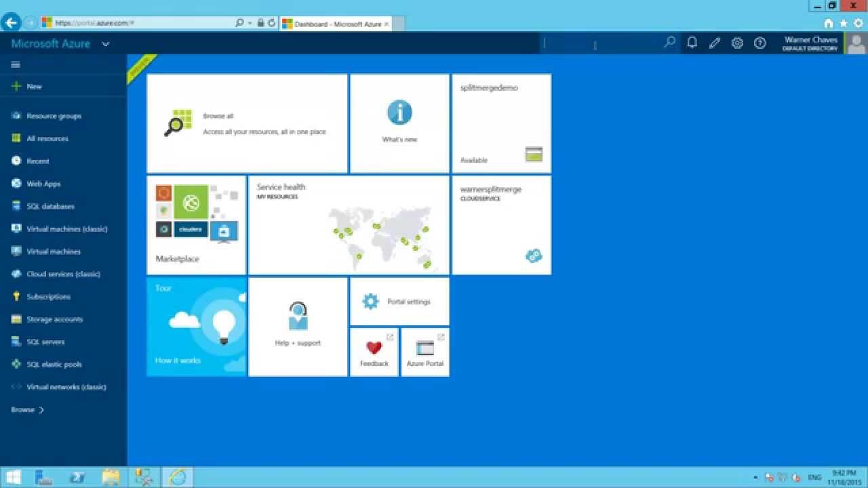The image size is (868, 488).
Task: Click the notifications bell icon
Action: pyautogui.click(x=692, y=43)
